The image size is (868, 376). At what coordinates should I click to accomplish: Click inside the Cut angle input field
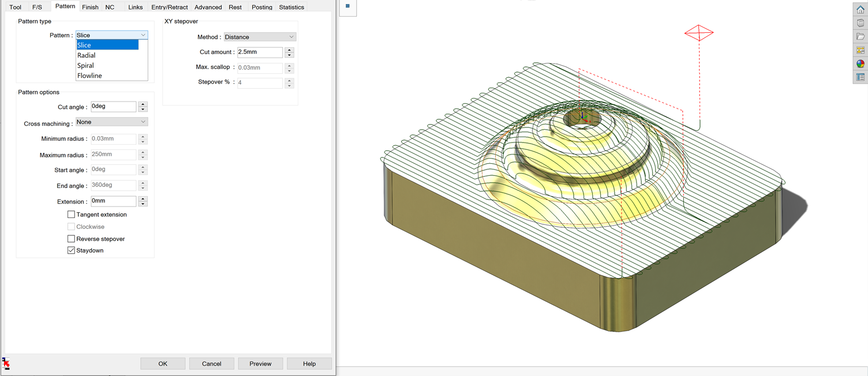coord(113,106)
